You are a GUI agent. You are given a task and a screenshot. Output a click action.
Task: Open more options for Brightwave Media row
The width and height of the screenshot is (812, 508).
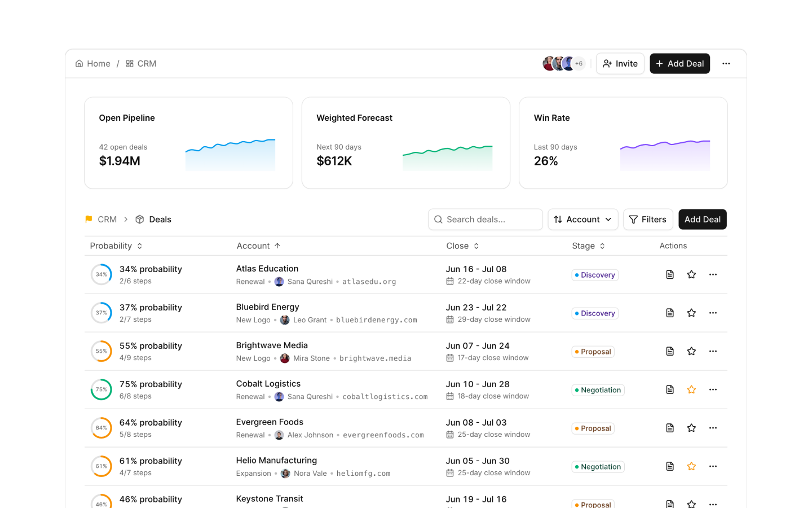(713, 351)
